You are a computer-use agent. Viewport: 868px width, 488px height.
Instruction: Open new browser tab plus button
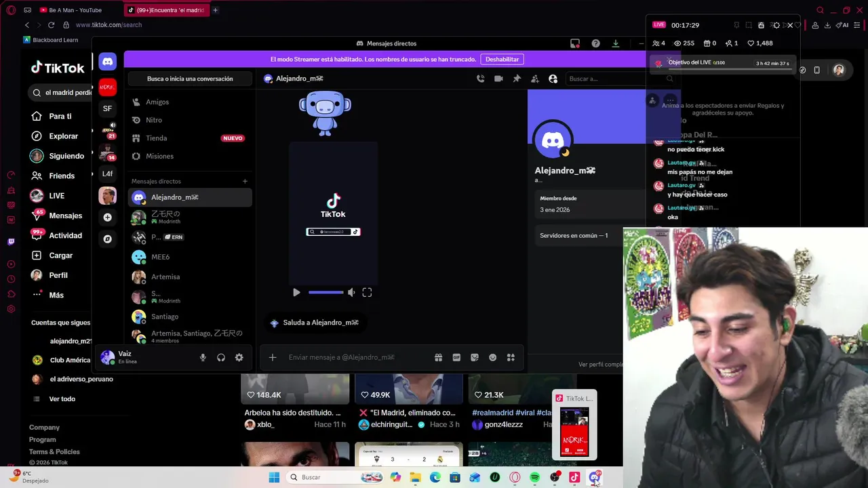[x=216, y=10]
